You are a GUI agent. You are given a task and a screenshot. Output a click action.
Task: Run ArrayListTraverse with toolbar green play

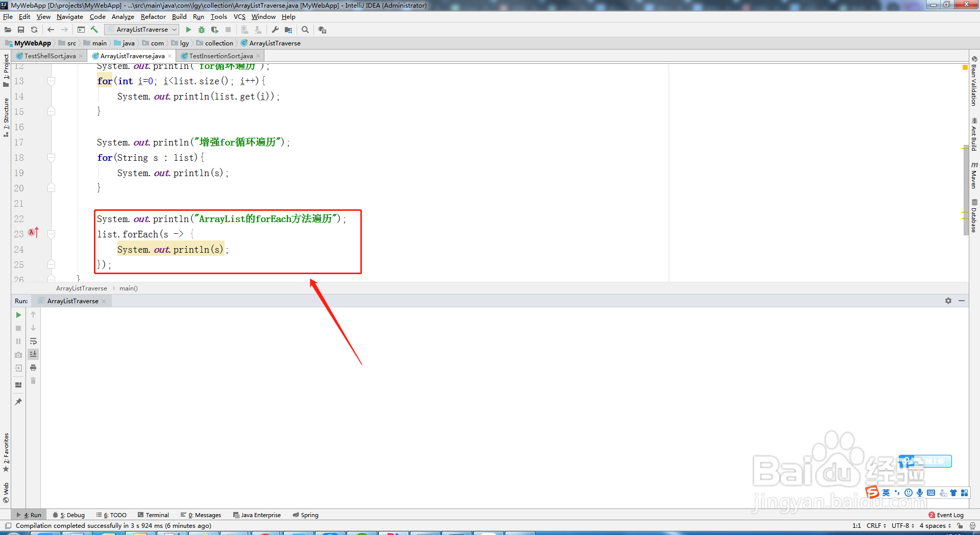(188, 30)
